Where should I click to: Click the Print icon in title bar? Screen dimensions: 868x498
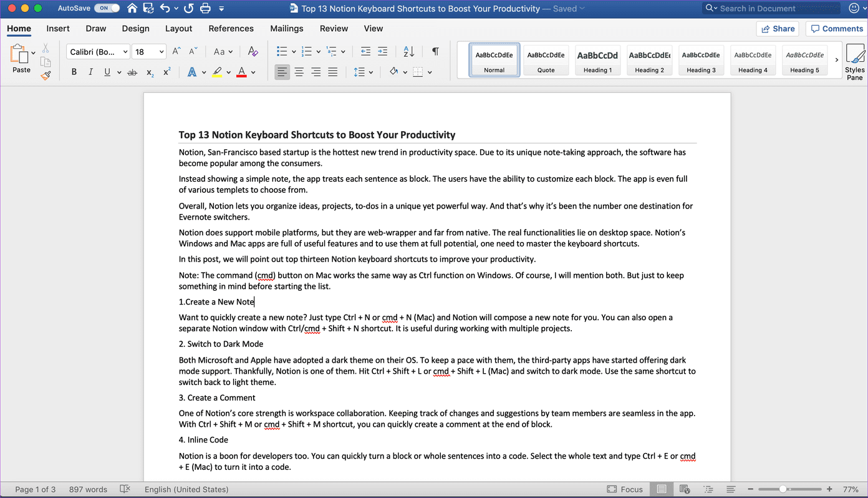pyautogui.click(x=205, y=9)
